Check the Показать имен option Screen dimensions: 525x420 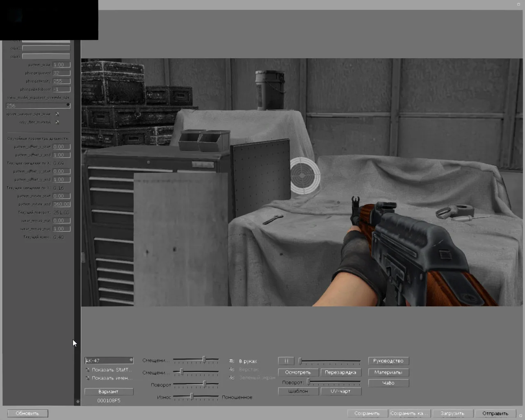pos(87,378)
